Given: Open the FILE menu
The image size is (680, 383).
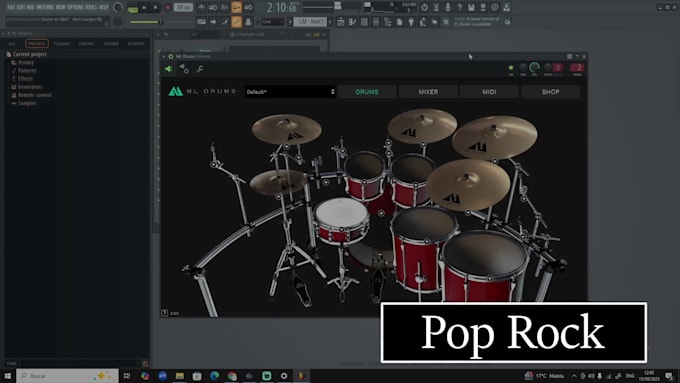Looking at the screenshot, I should click(x=11, y=7).
